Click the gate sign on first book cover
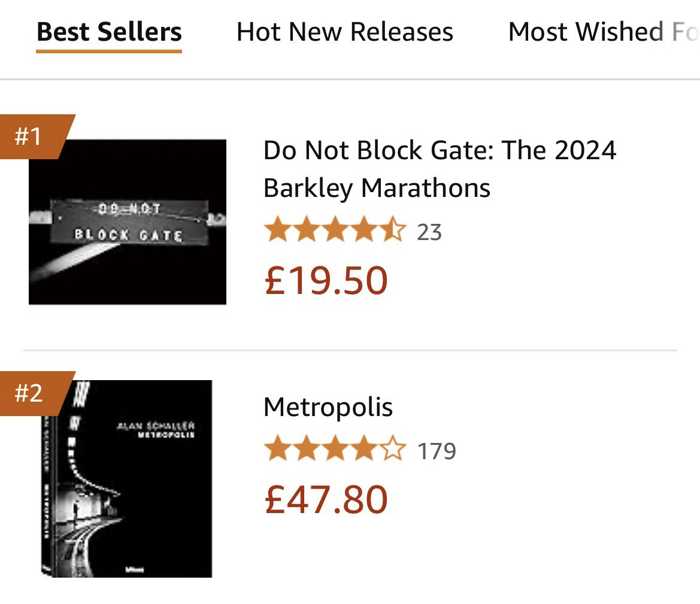The image size is (700, 604). (x=129, y=222)
